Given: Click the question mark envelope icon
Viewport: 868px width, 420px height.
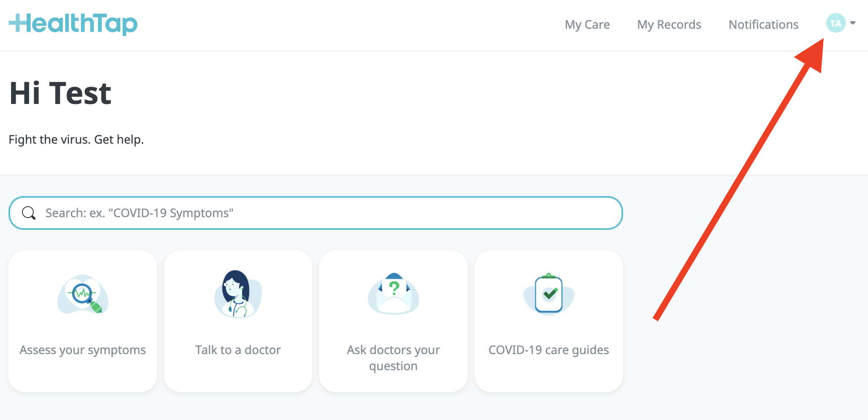Looking at the screenshot, I should click(393, 295).
